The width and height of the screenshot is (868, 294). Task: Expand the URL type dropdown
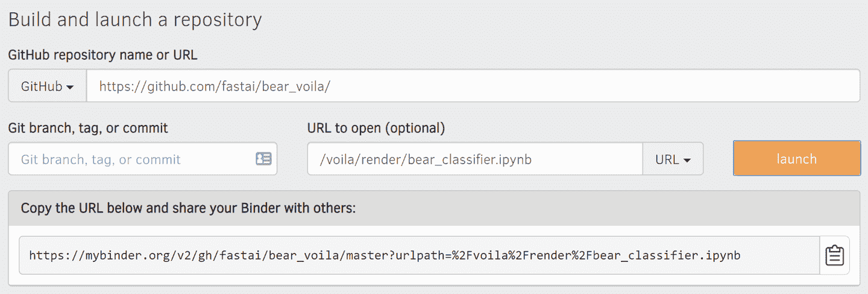673,159
